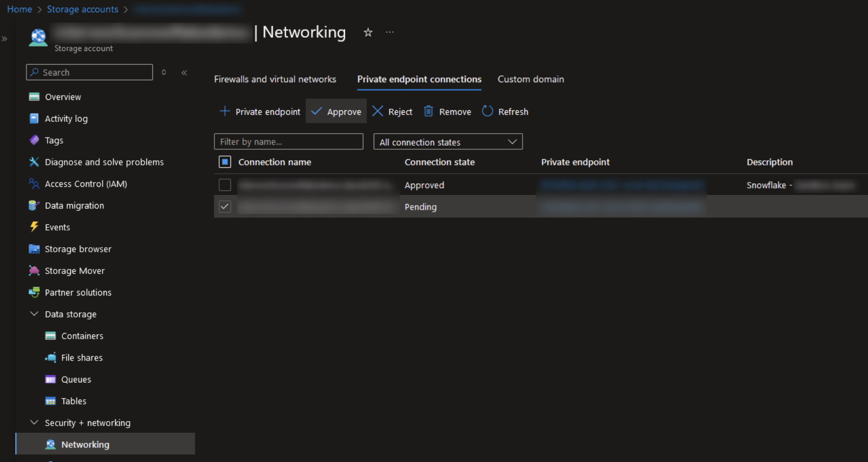Click the favorite star icon beside Networking
This screenshot has height=462, width=868.
pos(368,33)
